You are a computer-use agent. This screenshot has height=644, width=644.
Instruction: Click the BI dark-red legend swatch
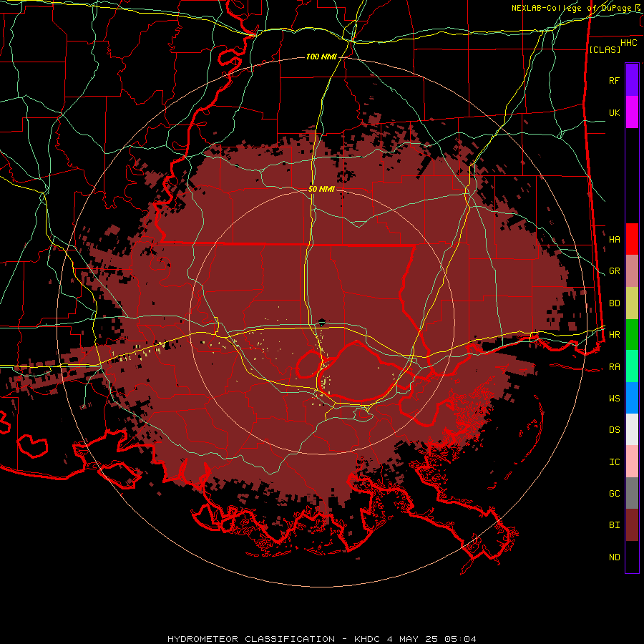(x=632, y=525)
